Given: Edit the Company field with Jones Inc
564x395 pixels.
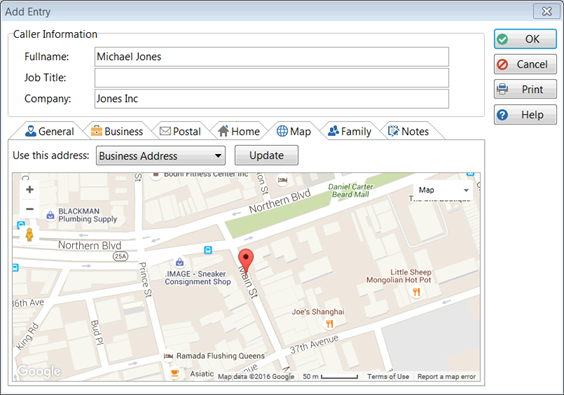Looking at the screenshot, I should tap(272, 99).
